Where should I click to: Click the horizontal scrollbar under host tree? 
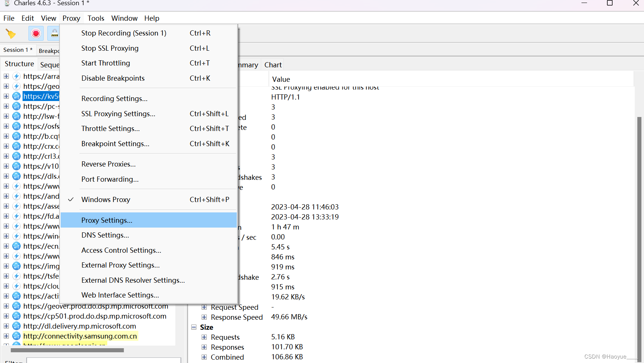(x=67, y=350)
